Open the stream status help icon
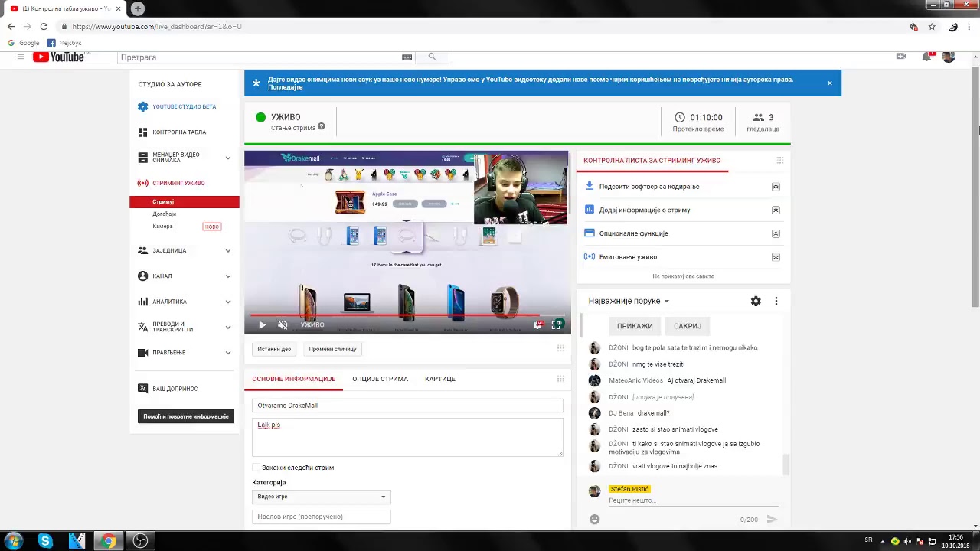980x551 pixels. pyautogui.click(x=322, y=127)
